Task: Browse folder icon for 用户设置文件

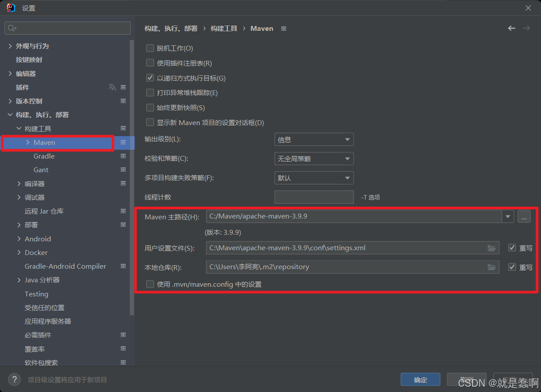Action: (x=492, y=248)
